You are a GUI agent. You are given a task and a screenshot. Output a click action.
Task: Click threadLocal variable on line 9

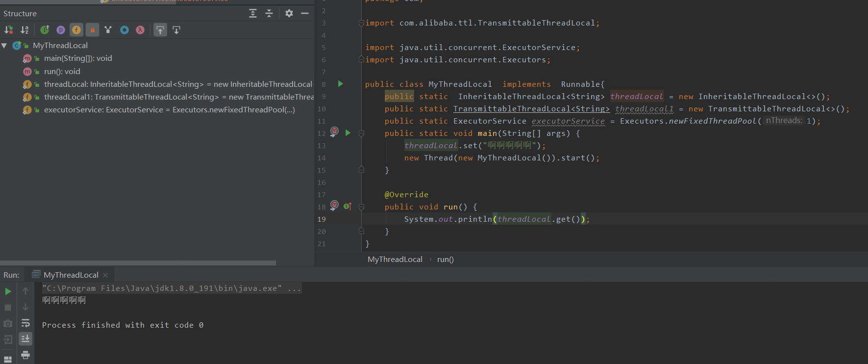(637, 97)
